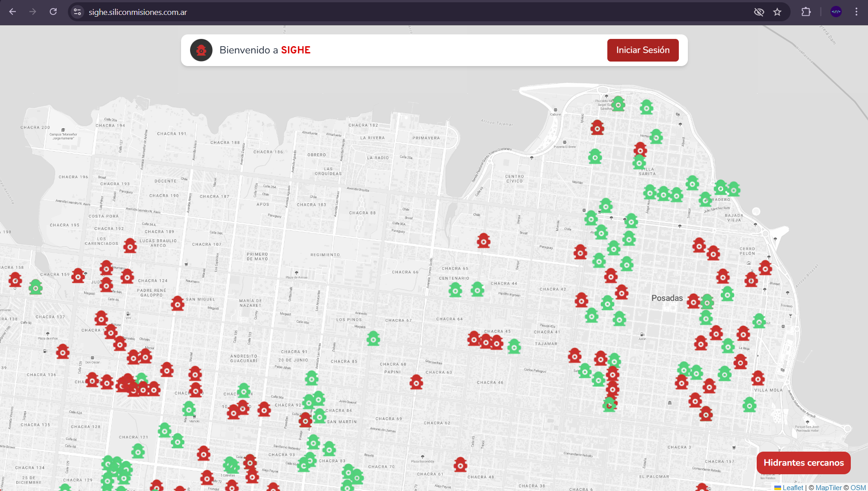The height and width of the screenshot is (491, 868).
Task: Select the red hydrant left of Posadas label
Action: pyautogui.click(x=622, y=292)
